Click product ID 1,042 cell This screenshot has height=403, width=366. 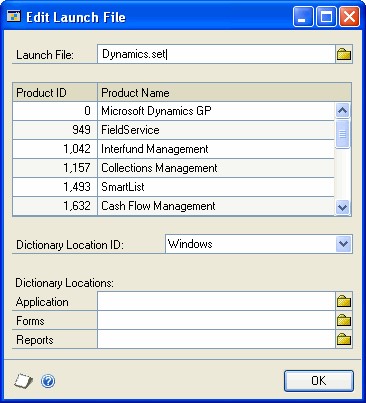55,149
